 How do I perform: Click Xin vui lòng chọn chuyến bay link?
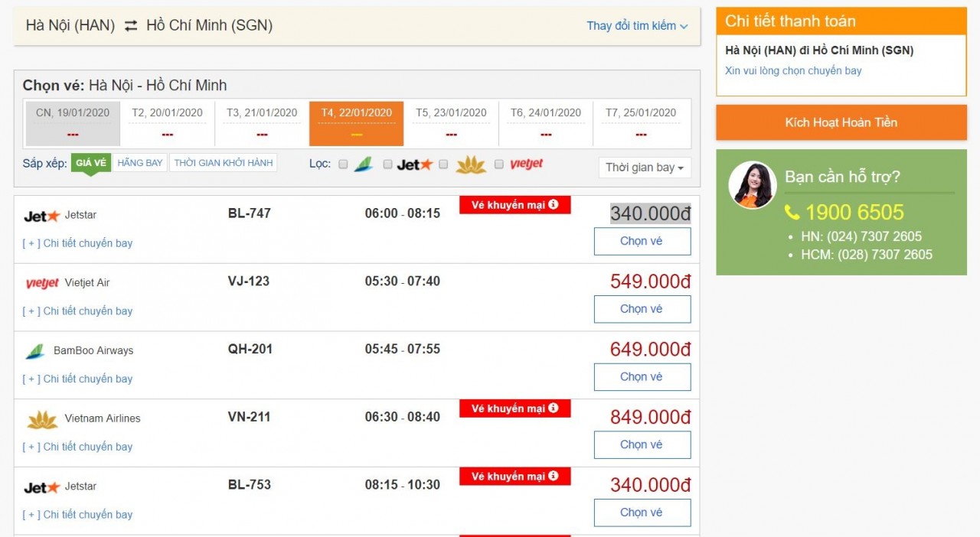pos(793,70)
